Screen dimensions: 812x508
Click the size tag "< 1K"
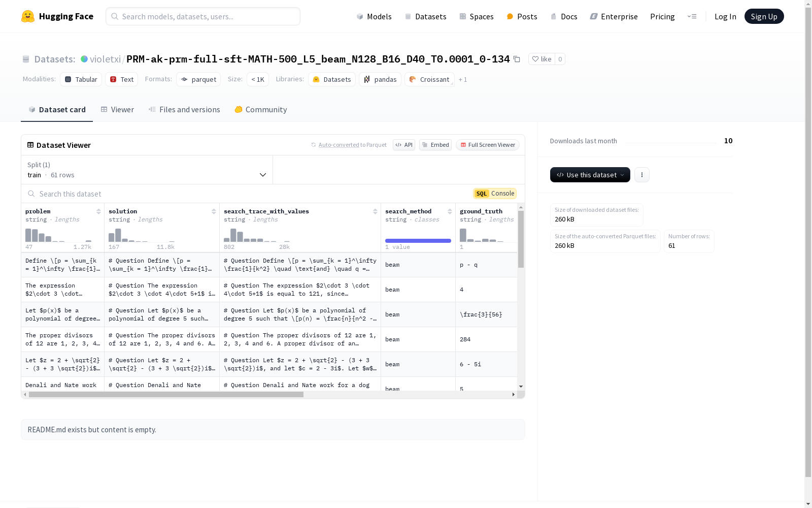click(258, 79)
